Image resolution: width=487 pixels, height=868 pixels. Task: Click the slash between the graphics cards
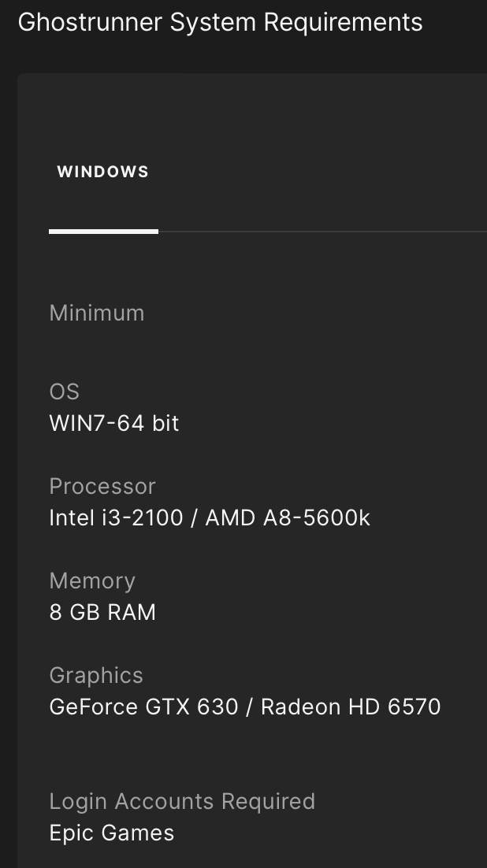(249, 707)
